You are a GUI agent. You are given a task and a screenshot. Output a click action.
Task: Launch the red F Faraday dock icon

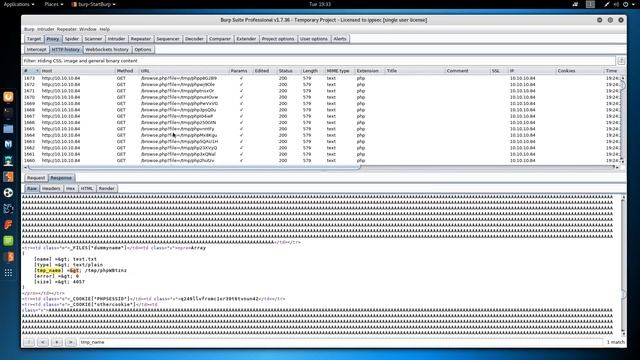[x=8, y=225]
